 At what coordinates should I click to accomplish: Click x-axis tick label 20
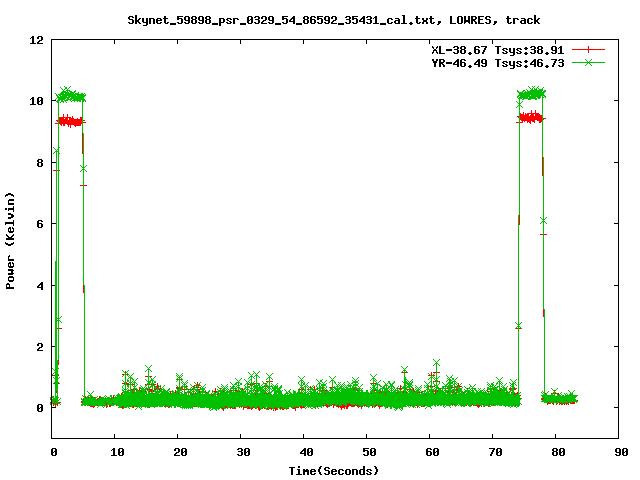click(x=180, y=452)
